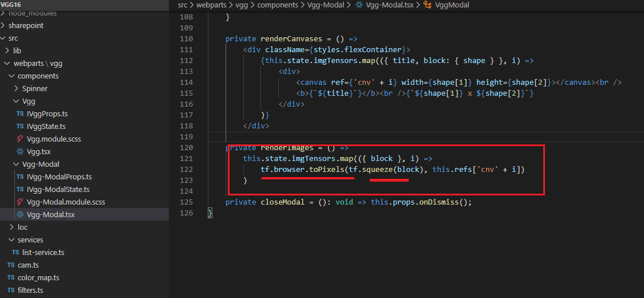This screenshot has width=644, height=298.
Task: Collapse the webparts \ vgg folder
Action: (x=7, y=64)
